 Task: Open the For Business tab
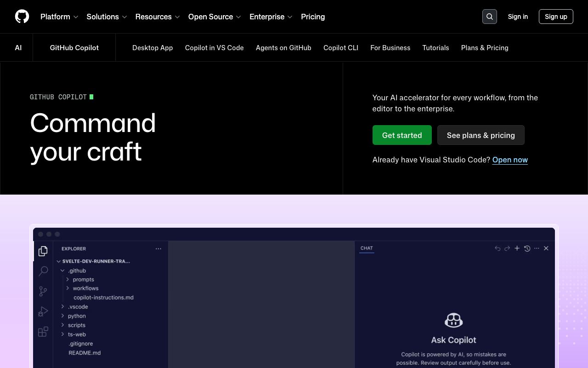tap(390, 48)
